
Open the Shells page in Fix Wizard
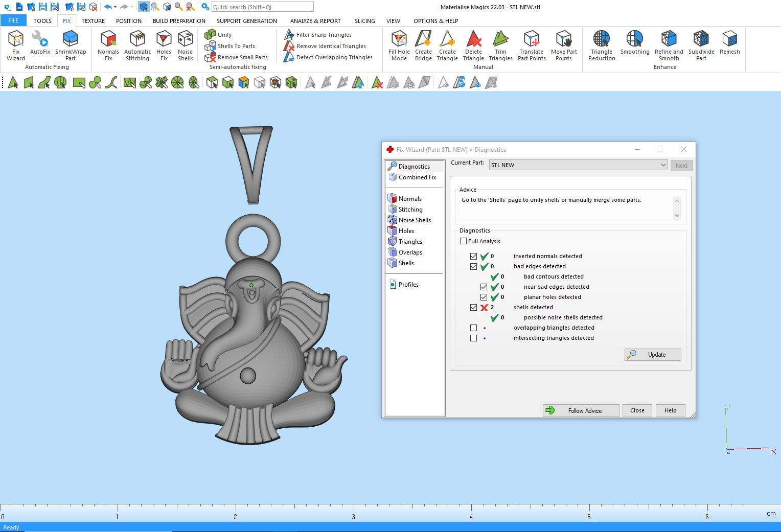[x=406, y=263]
